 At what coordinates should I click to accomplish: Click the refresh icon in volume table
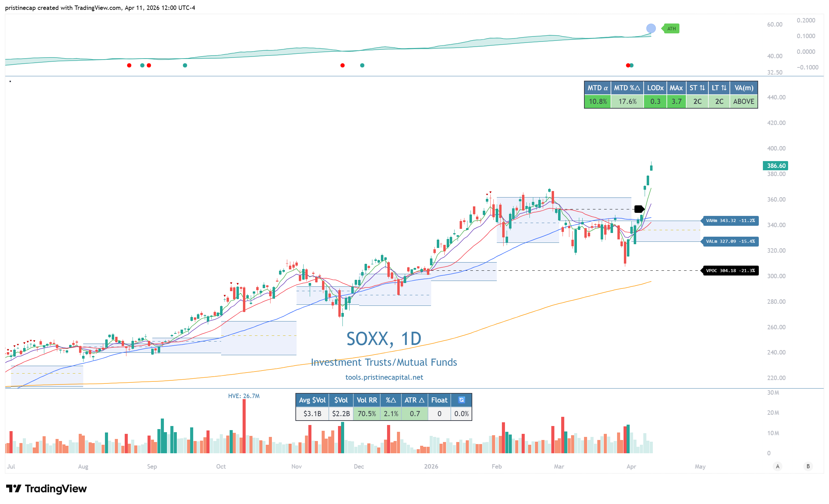[461, 400]
